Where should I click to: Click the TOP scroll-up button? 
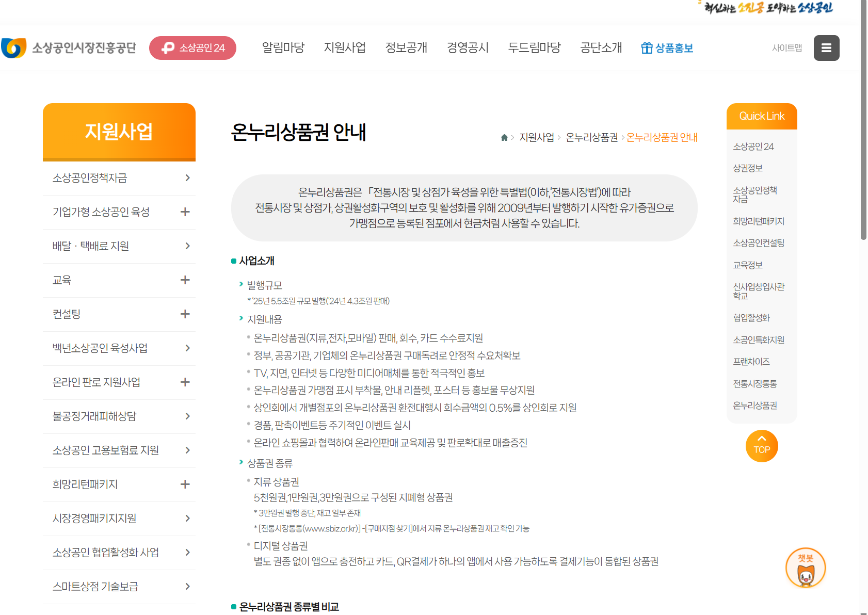(762, 446)
